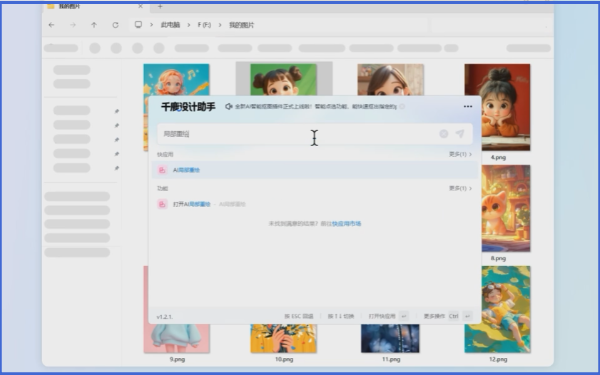Click the 9.png file name
This screenshot has width=600, height=375.
click(x=177, y=359)
